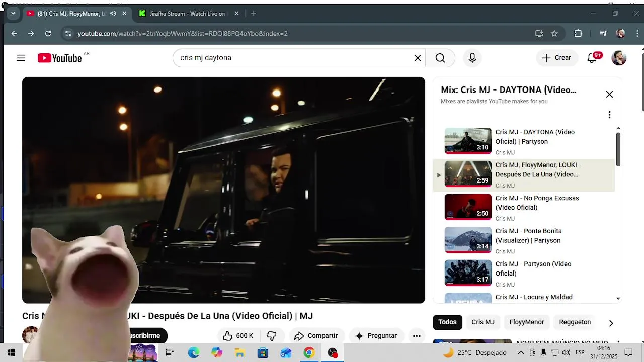The width and height of the screenshot is (644, 362).
Task: Click the Compartir share button
Action: pos(316,336)
